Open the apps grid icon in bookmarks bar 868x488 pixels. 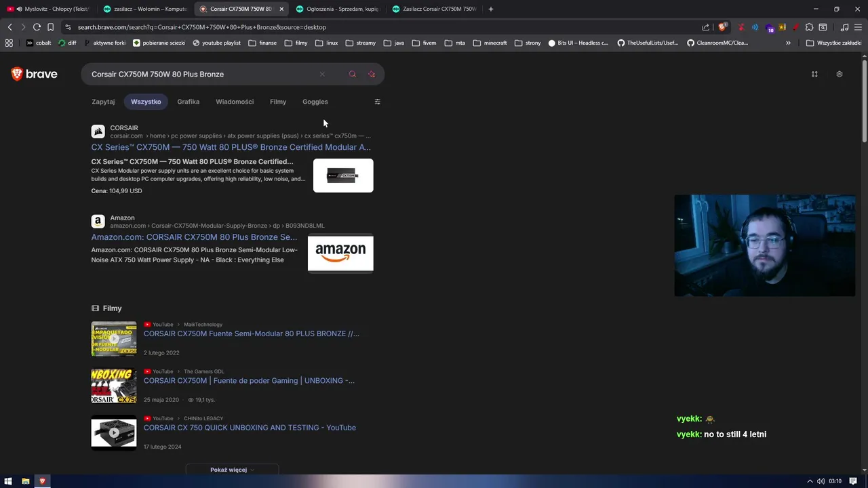coord(9,43)
